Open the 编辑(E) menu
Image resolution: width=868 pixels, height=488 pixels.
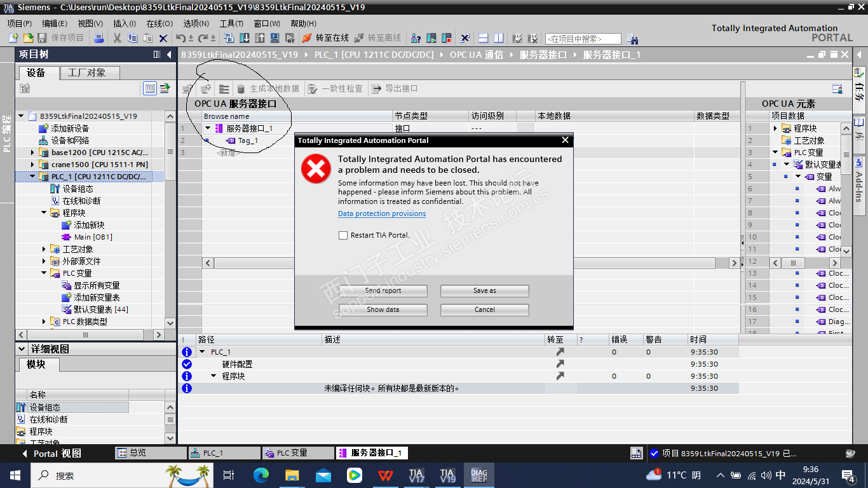click(55, 24)
